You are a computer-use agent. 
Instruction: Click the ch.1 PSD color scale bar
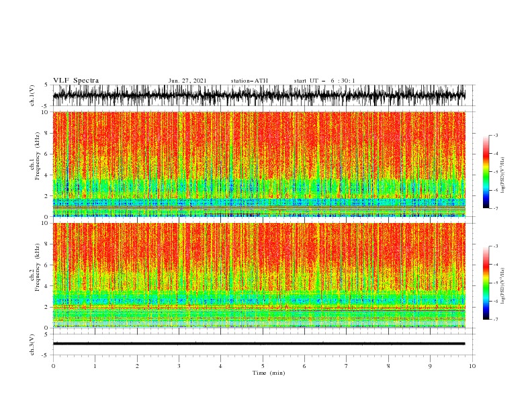486,172
